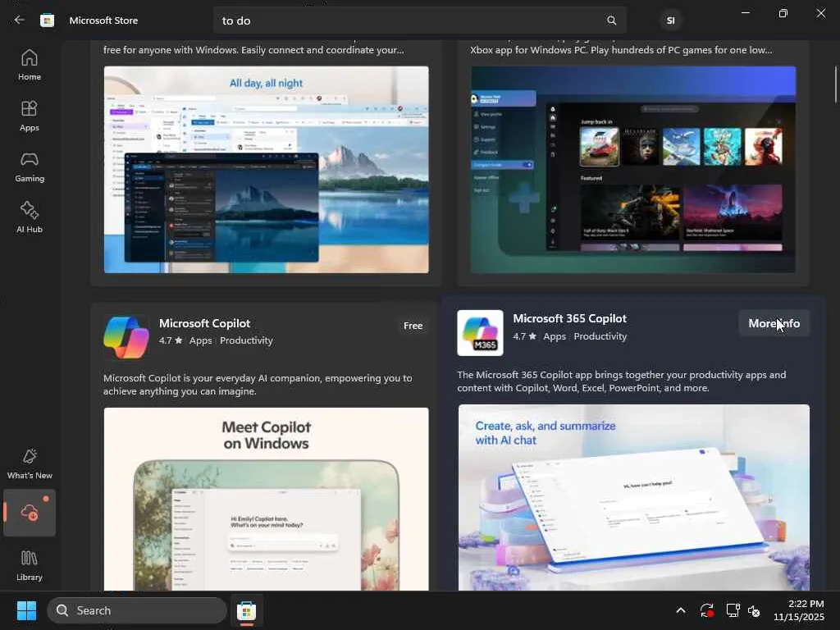
Task: Click the Free button for Microsoft Copilot
Action: [413, 326]
